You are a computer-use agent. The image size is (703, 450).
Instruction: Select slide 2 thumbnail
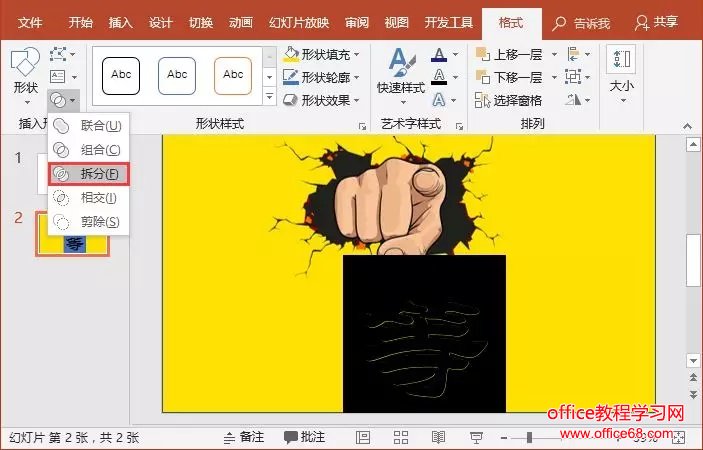pyautogui.click(x=73, y=234)
